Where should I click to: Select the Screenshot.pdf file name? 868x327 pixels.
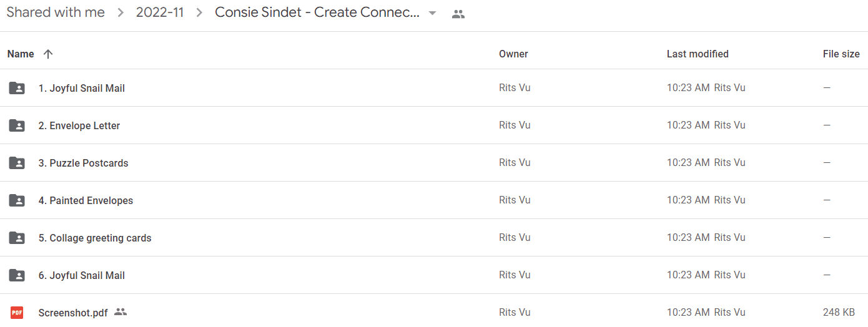click(x=73, y=313)
